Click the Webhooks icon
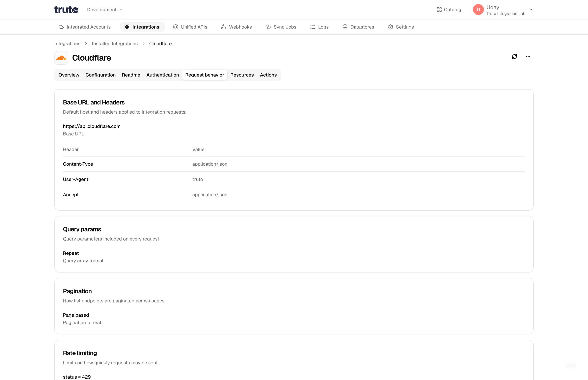The image size is (588, 380). tap(223, 27)
